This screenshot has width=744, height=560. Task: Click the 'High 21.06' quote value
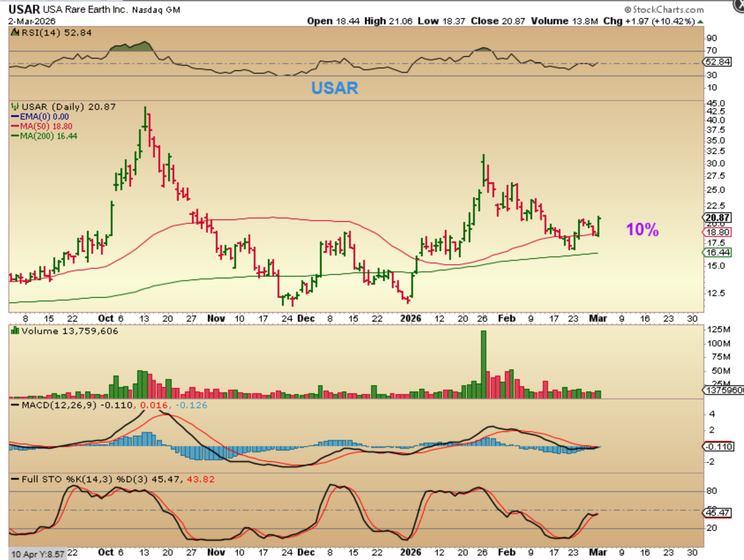388,21
